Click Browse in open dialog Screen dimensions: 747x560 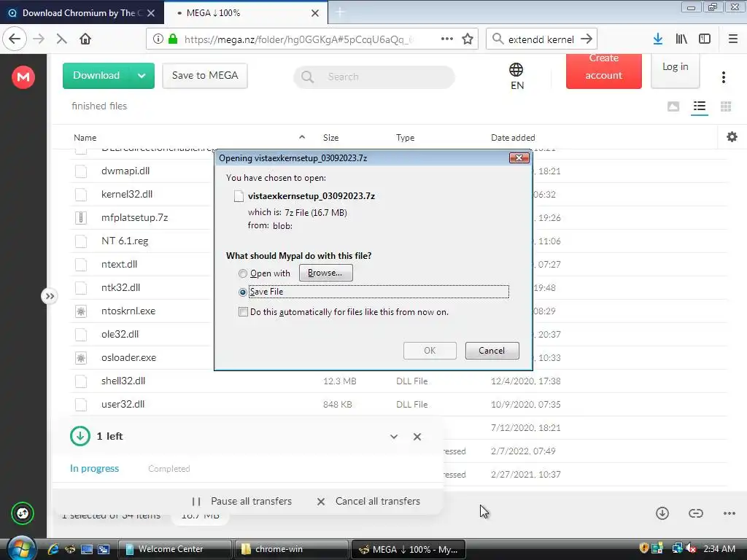pyautogui.click(x=326, y=273)
